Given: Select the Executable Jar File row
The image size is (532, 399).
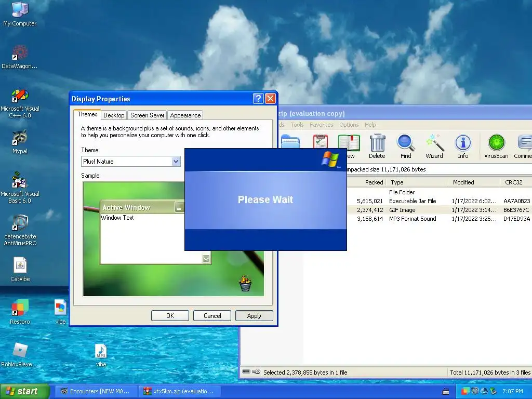Looking at the screenshot, I should pos(440,201).
